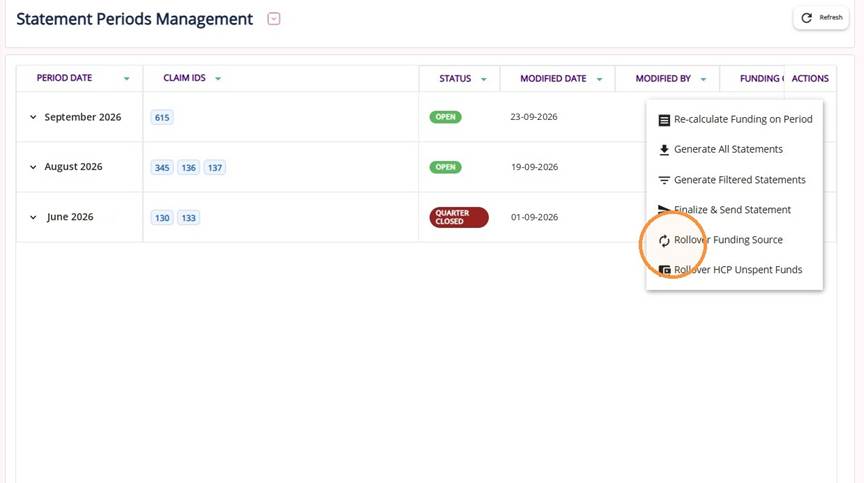Expand the September 2026 row

(x=33, y=117)
